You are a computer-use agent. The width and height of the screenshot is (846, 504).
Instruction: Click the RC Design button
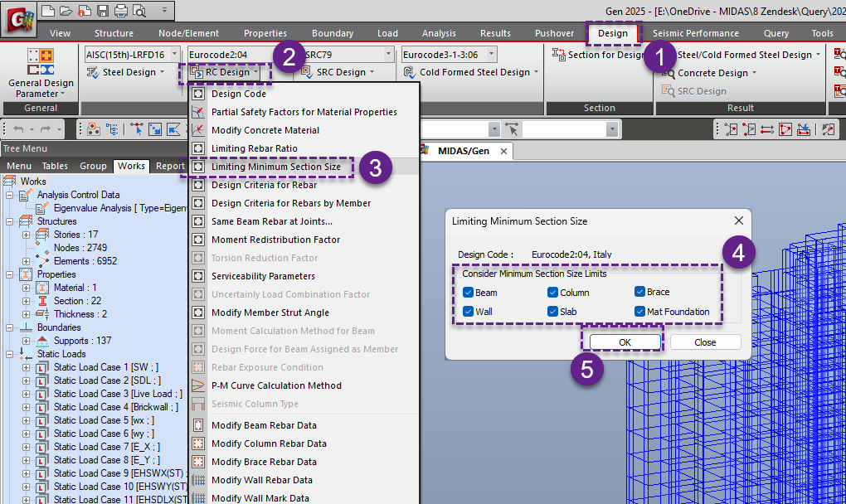point(225,72)
